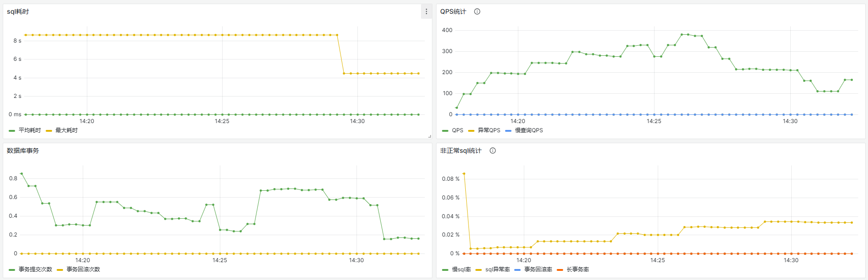
Task: Toggle 长事务率 series in legend
Action: 578,269
